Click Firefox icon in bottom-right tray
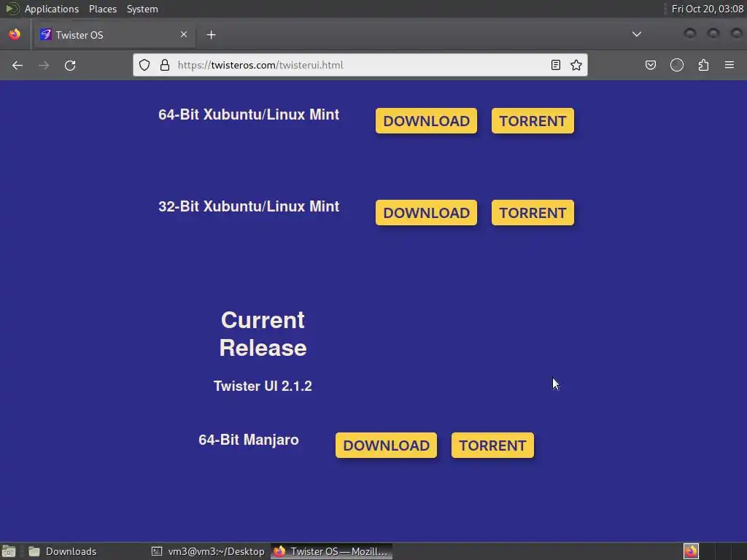Screen dimensions: 747x560 [692, 551]
